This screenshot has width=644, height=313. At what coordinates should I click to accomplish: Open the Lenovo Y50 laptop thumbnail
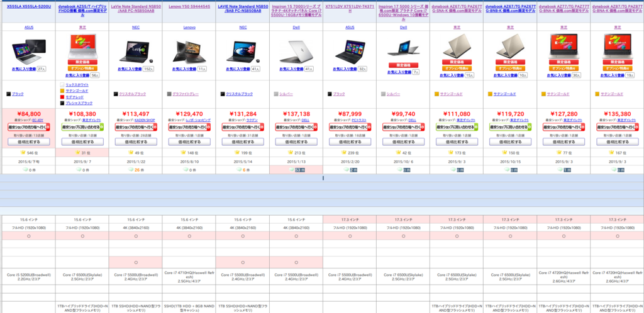(189, 52)
